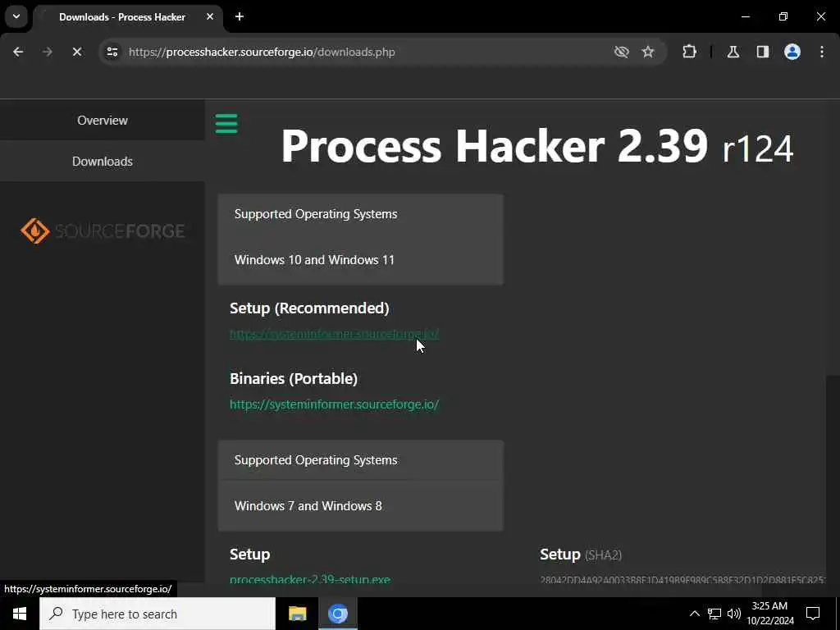840x630 pixels.
Task: Open the Setup (Recommended) systeminformer link
Action: click(x=335, y=334)
